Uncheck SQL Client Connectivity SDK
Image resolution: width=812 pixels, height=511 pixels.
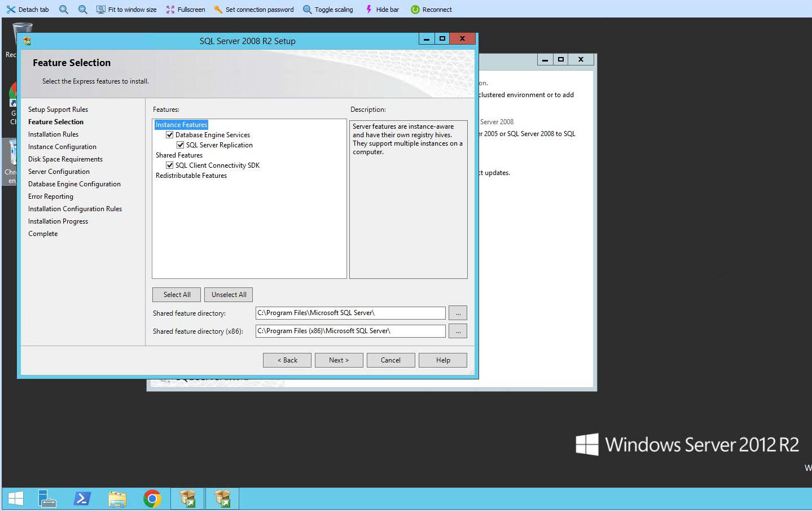(169, 165)
